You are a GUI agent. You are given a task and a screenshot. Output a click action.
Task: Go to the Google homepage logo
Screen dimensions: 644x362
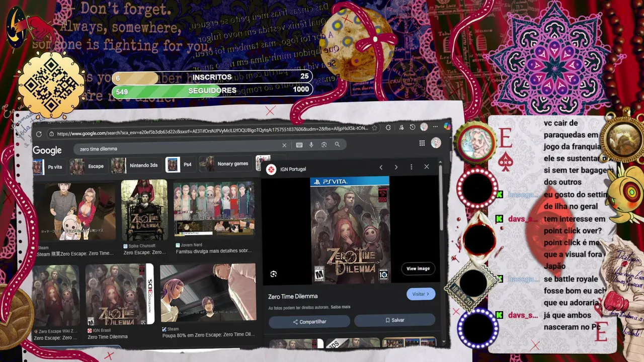47,150
